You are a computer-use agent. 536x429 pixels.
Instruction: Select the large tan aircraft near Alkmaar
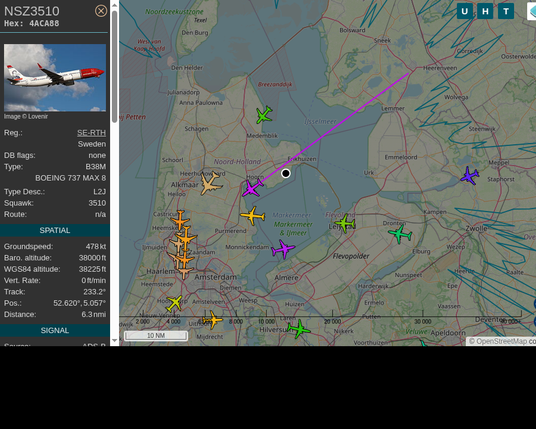tap(211, 184)
